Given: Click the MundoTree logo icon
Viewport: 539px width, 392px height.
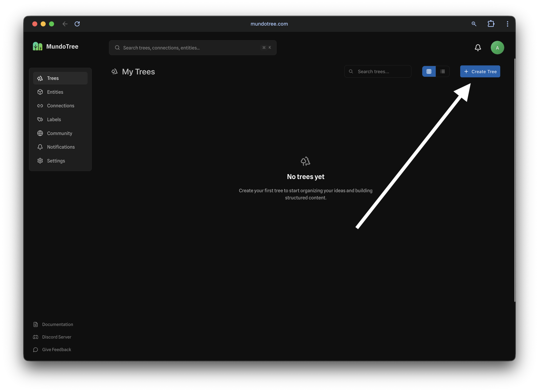Looking at the screenshot, I should tap(38, 46).
